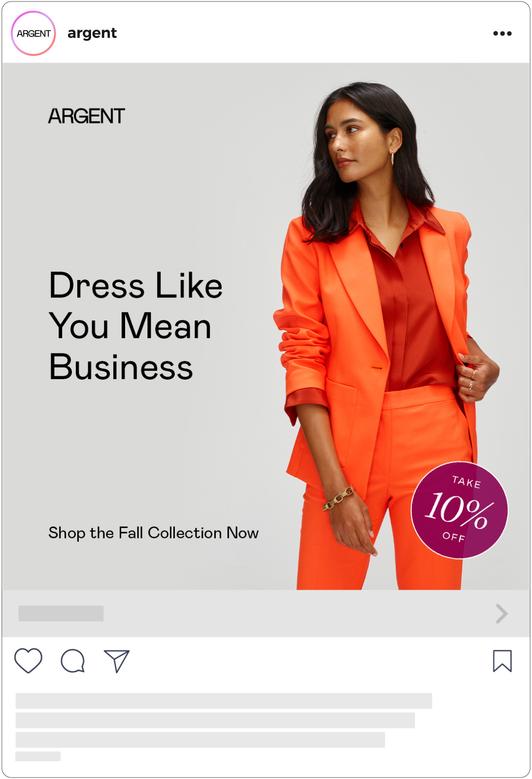Open the argent username profile link
The height and width of the screenshot is (779, 532).
point(92,34)
